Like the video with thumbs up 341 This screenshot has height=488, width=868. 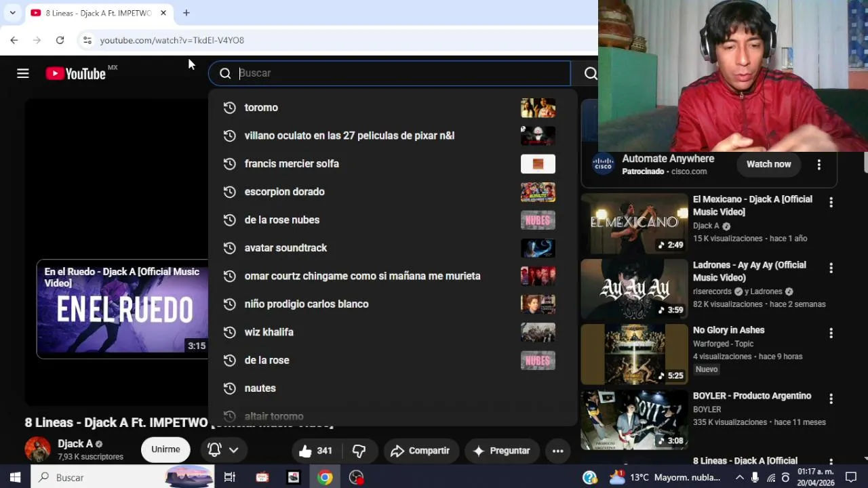click(x=317, y=451)
